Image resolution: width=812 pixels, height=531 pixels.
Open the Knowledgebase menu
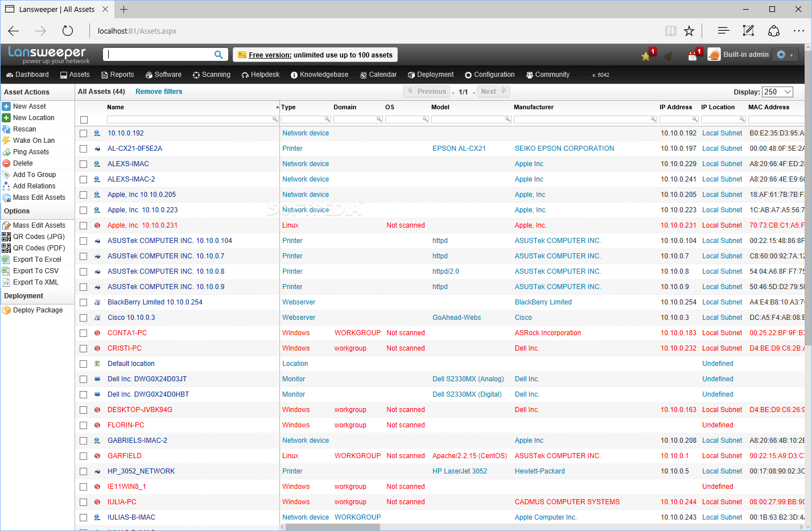point(319,75)
